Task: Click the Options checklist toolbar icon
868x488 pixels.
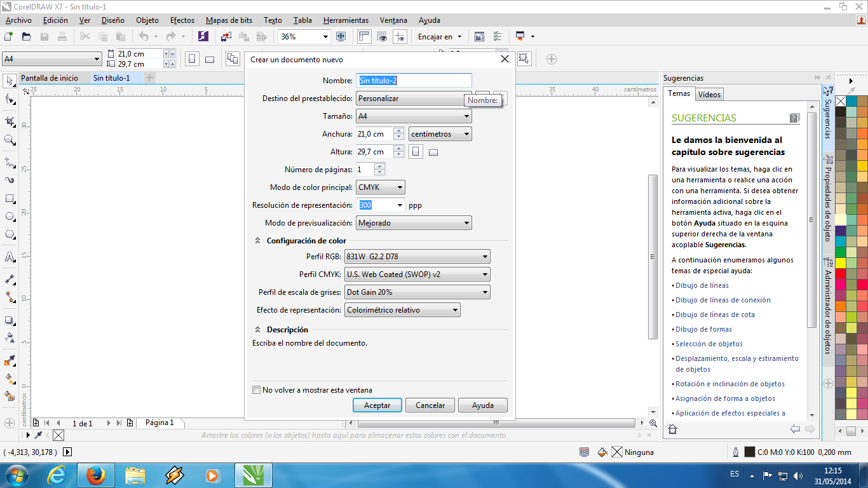Action: 498,37
